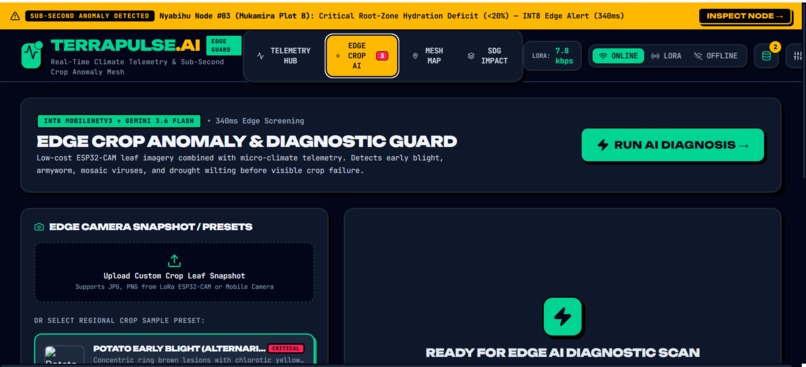806x367 pixels.
Task: Click the LoRa 7.8 kbps indicator
Action: pos(553,56)
